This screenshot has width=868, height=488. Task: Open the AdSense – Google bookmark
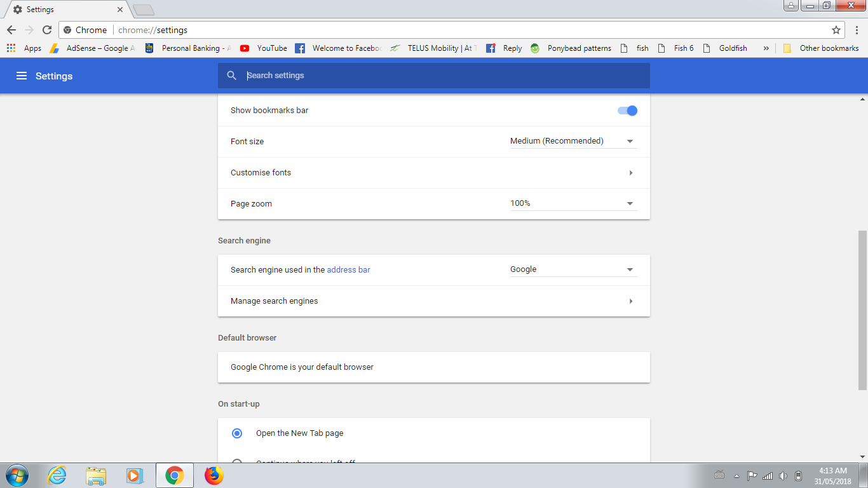(x=92, y=48)
